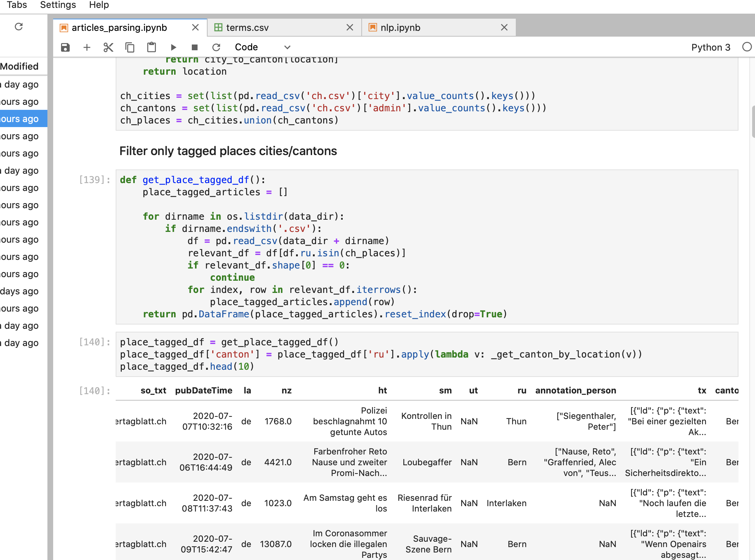This screenshot has width=755, height=560.
Task: Refresh the file browser list
Action: [19, 27]
